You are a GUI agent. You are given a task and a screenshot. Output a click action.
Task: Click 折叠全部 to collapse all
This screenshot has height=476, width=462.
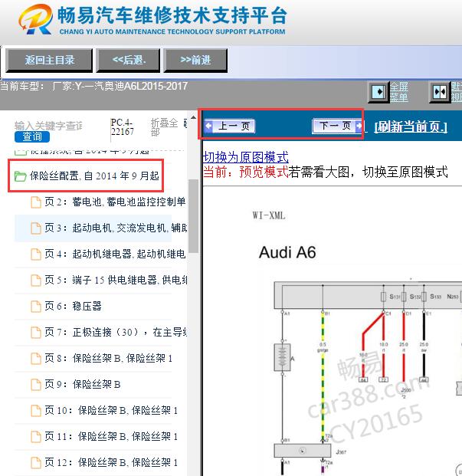click(164, 127)
